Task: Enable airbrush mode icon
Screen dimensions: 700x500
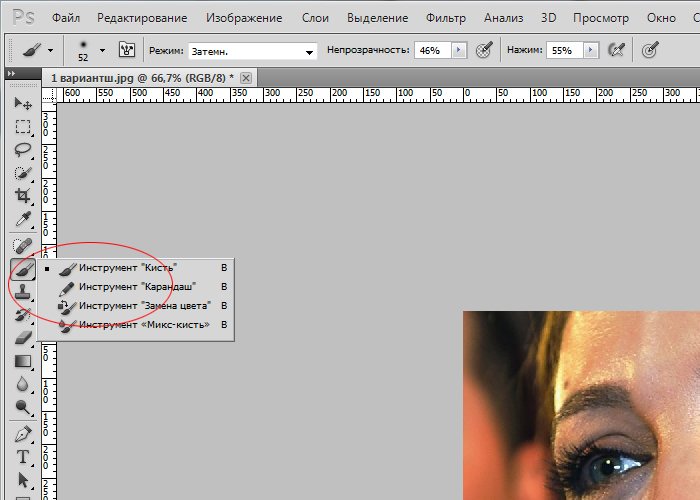Action: 616,50
